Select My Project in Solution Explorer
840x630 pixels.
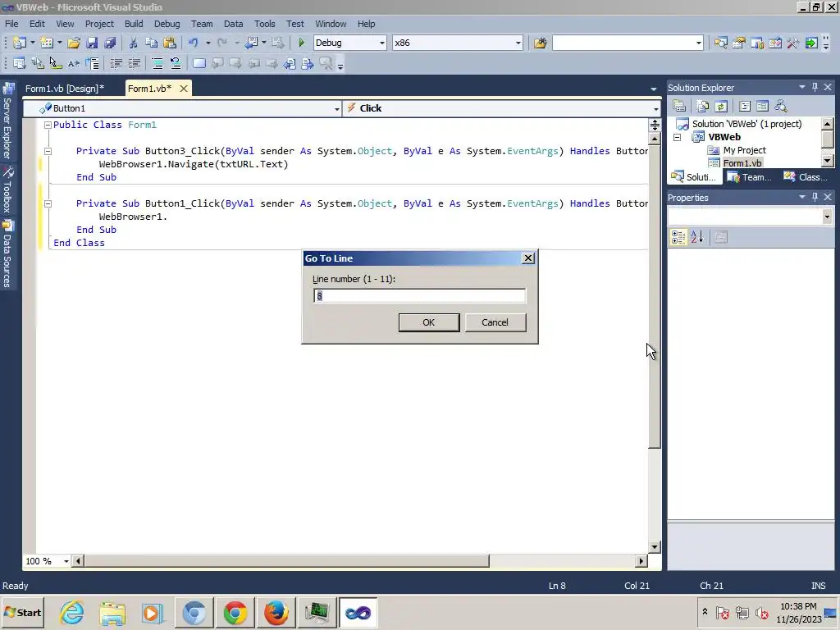(744, 150)
